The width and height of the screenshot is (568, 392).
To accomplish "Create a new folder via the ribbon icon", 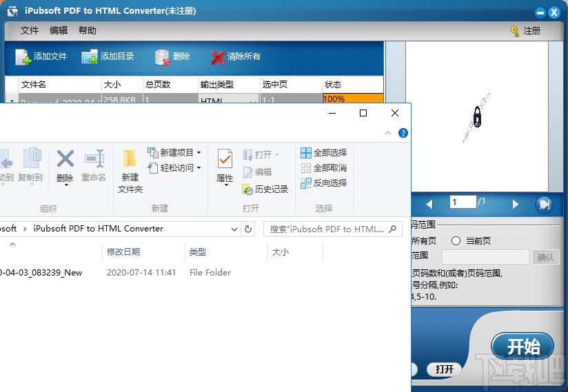I will tap(130, 159).
